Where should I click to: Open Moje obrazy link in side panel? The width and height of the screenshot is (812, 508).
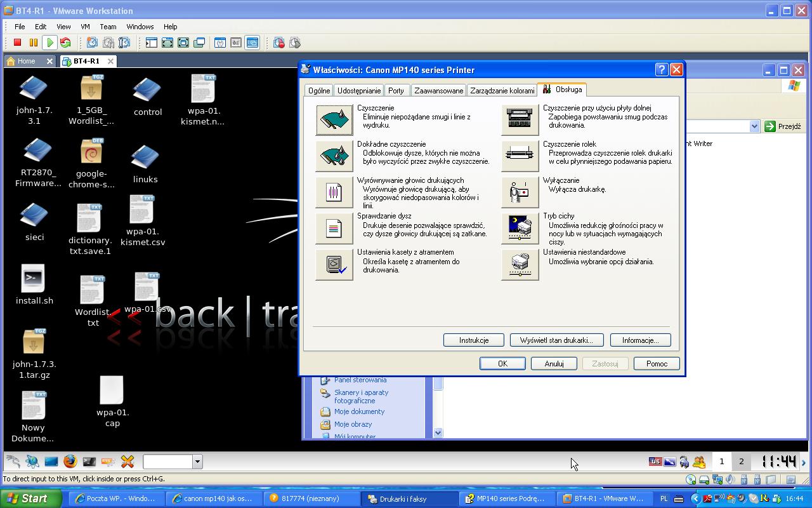353,424
